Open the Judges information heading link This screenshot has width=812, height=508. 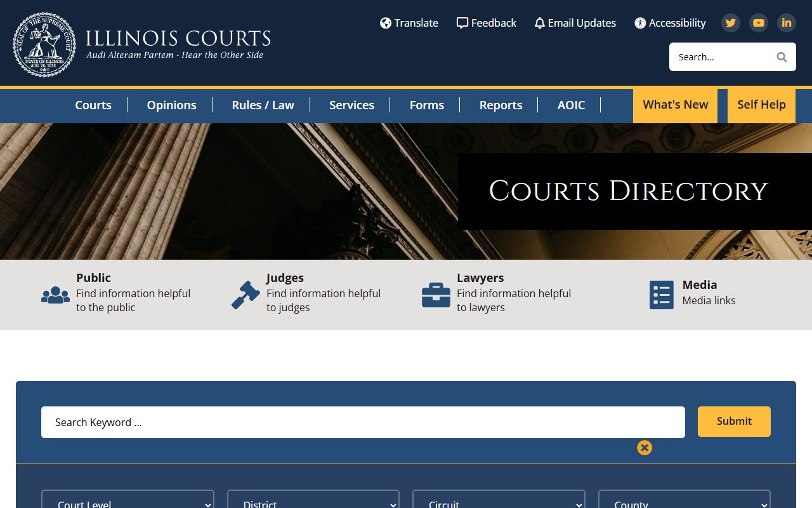285,278
